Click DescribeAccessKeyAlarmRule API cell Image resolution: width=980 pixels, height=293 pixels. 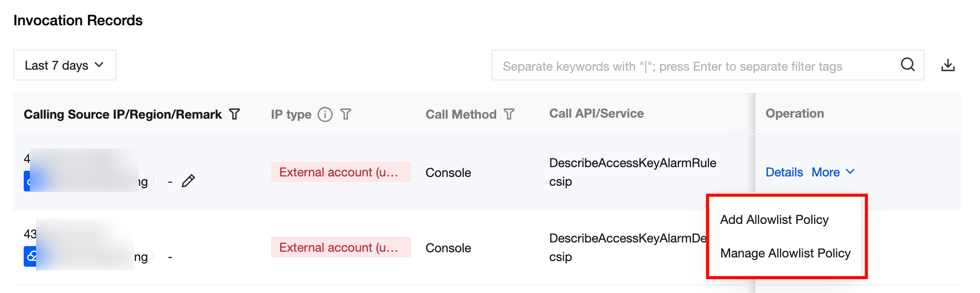[632, 163]
